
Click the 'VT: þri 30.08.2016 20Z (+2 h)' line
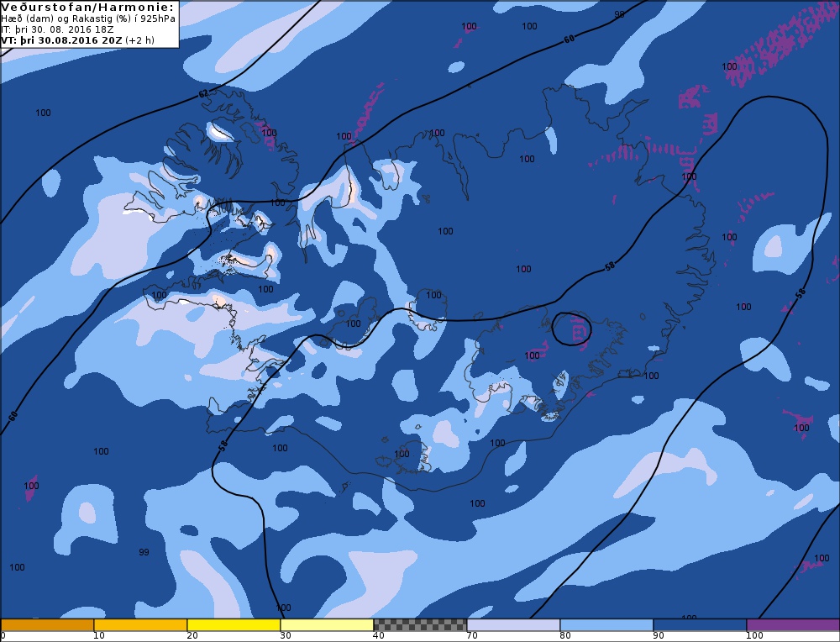tap(77, 40)
